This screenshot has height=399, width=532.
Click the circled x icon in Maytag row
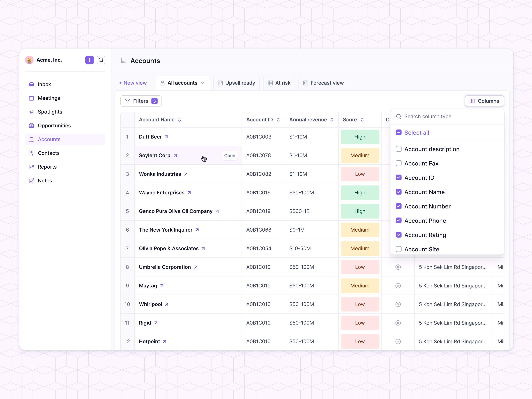coord(398,286)
